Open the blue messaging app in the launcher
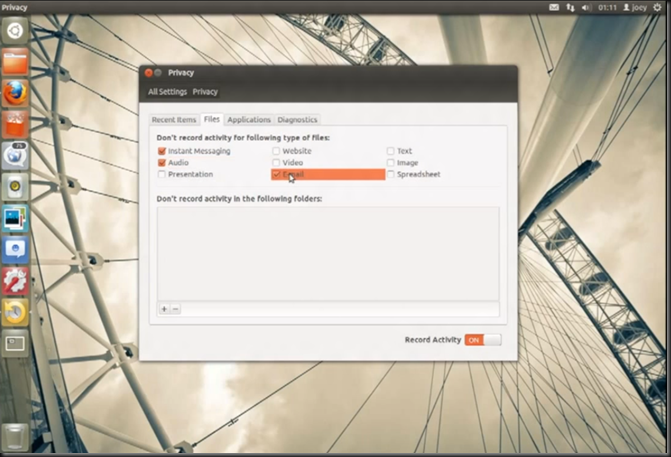The image size is (671, 457). 15,249
